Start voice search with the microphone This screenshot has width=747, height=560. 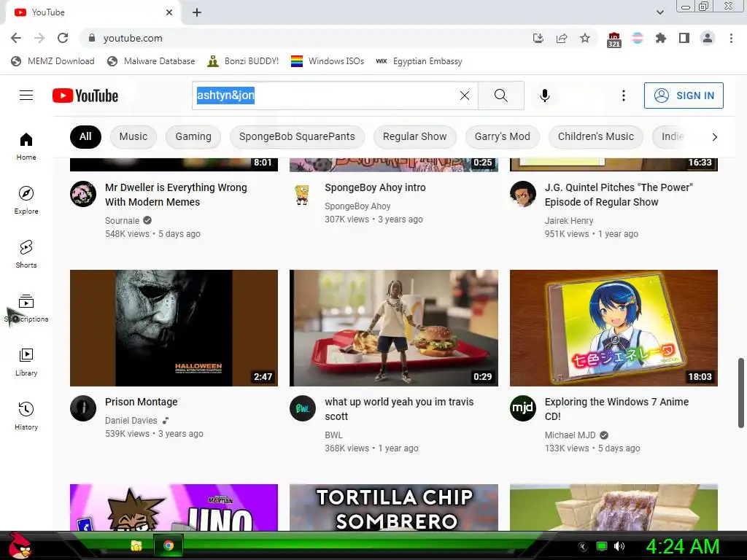544,96
